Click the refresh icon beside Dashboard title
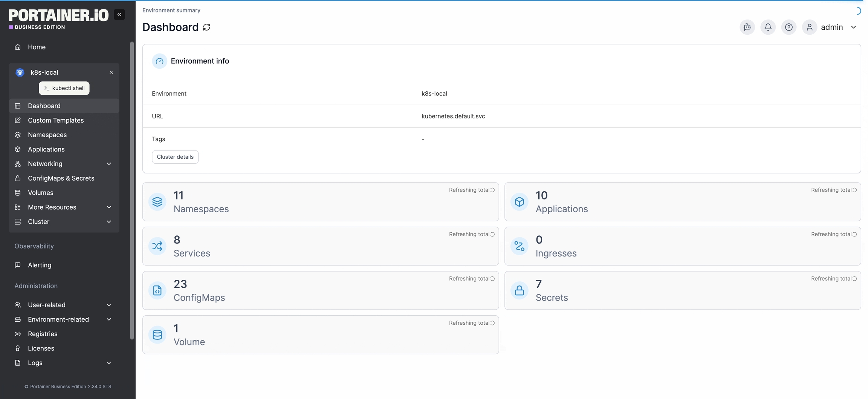 [206, 27]
